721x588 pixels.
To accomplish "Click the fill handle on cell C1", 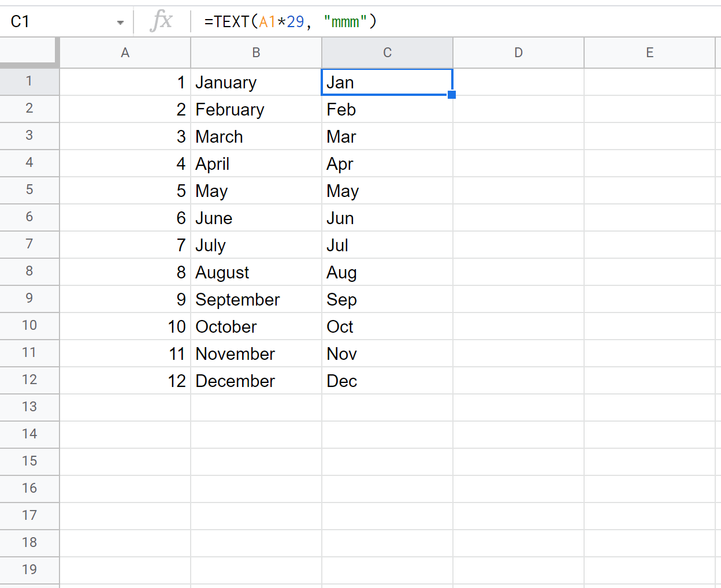I will (x=452, y=95).
